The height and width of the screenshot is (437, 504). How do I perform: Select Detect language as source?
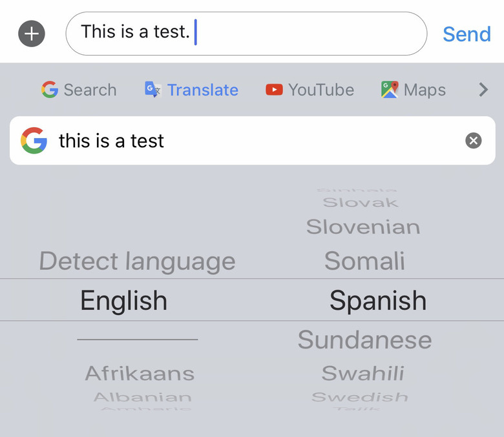pyautogui.click(x=137, y=261)
